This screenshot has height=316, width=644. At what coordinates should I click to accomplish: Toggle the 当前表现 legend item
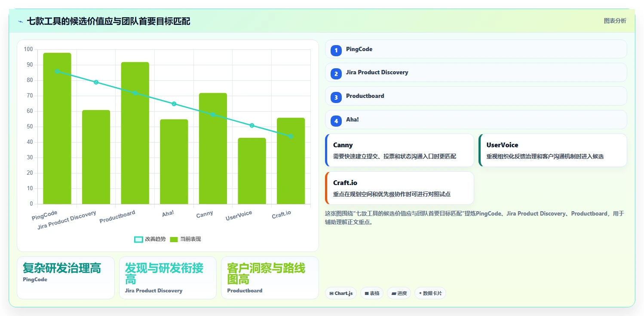[185, 239]
